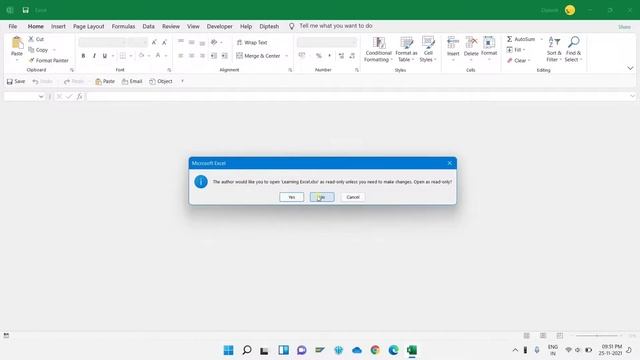Open the View tab

pos(193,26)
